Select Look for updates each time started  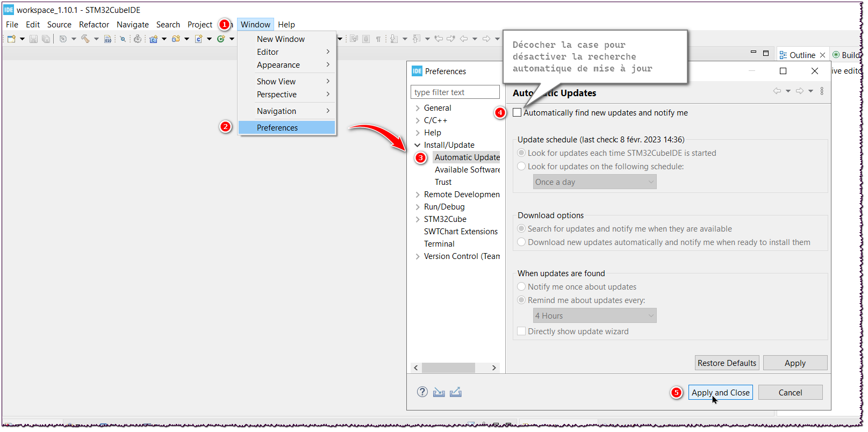click(x=521, y=153)
